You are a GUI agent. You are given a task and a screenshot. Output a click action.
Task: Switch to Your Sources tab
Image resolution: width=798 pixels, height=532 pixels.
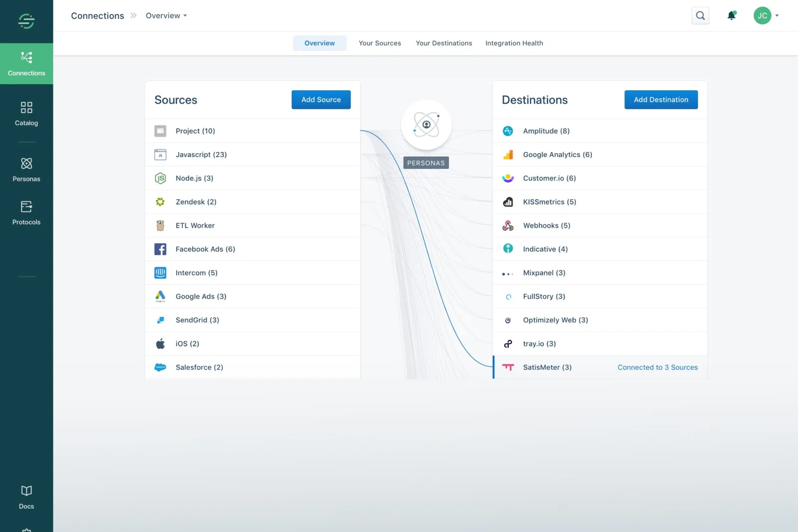380,43
